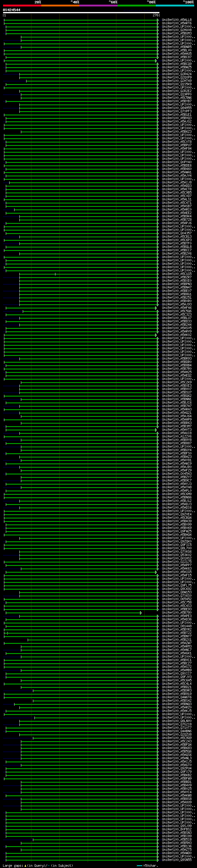
Task: Click the UniRef100_A5BAZ3 entry
Action: point(177,457)
